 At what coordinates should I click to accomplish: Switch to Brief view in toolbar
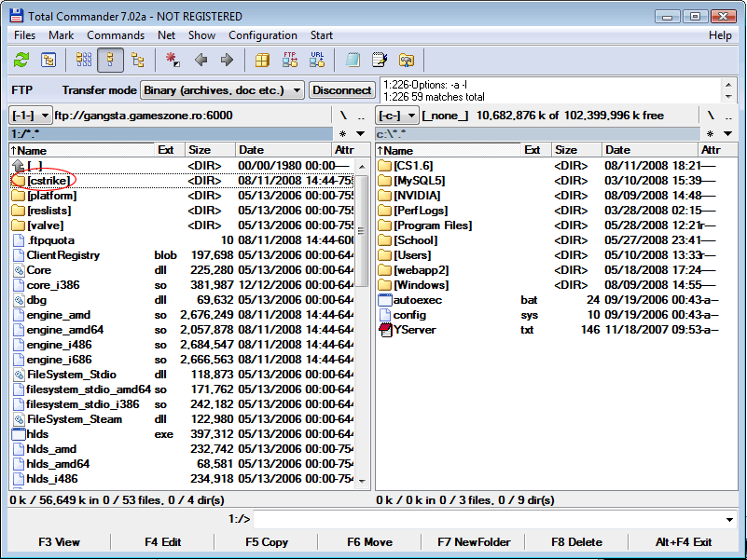[84, 60]
